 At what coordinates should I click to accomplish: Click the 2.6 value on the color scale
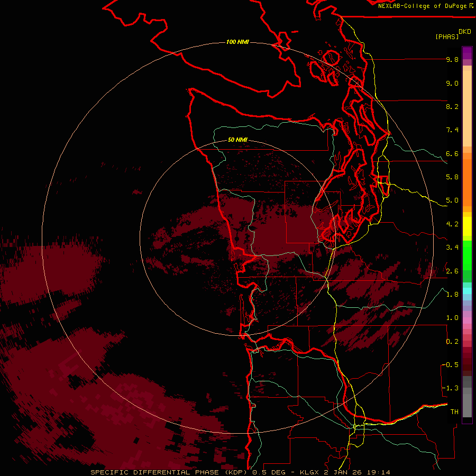pyautogui.click(x=452, y=271)
